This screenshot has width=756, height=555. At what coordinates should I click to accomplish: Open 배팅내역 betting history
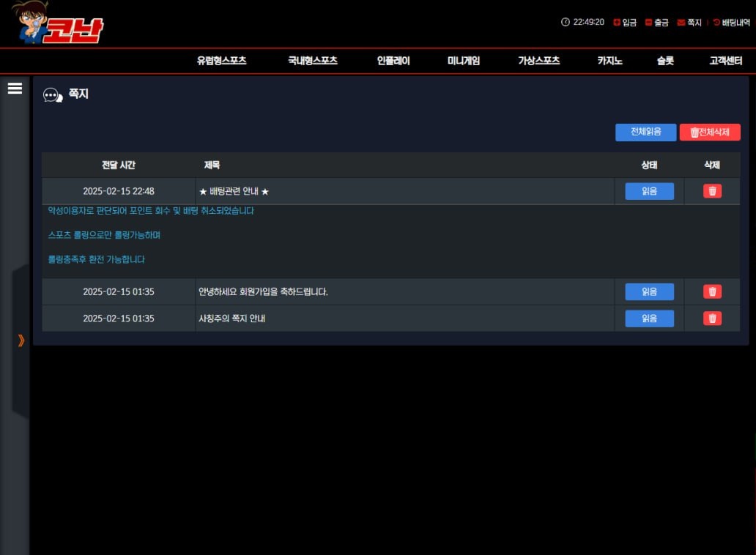731,23
